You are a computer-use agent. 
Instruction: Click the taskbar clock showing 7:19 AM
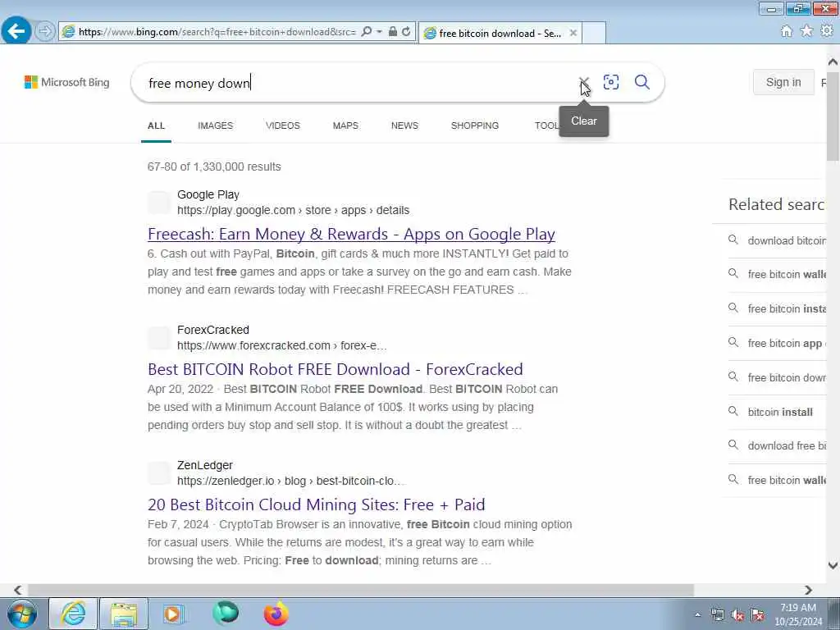coord(798,614)
